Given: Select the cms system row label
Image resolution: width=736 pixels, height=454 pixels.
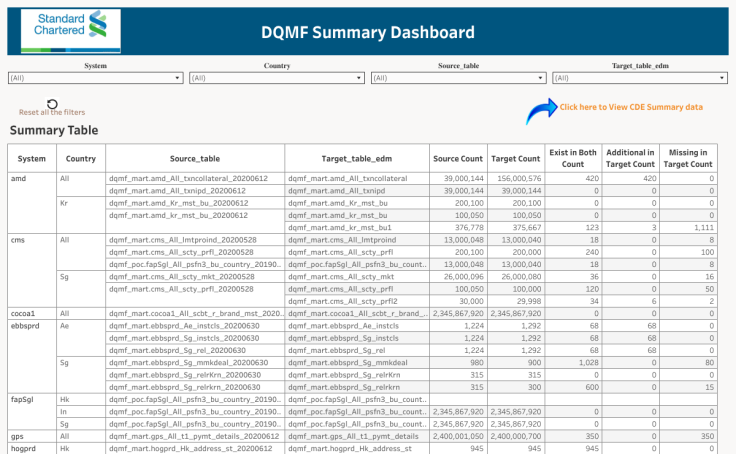Looking at the screenshot, I should click(18, 240).
